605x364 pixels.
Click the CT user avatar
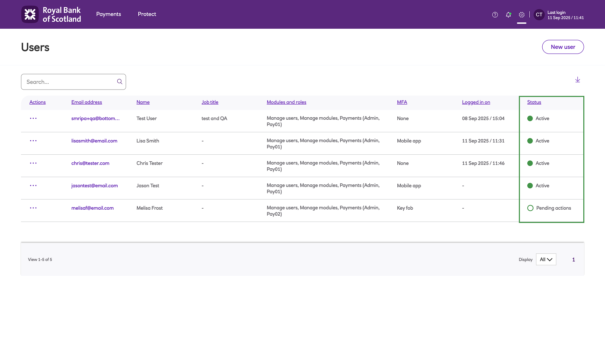539,15
